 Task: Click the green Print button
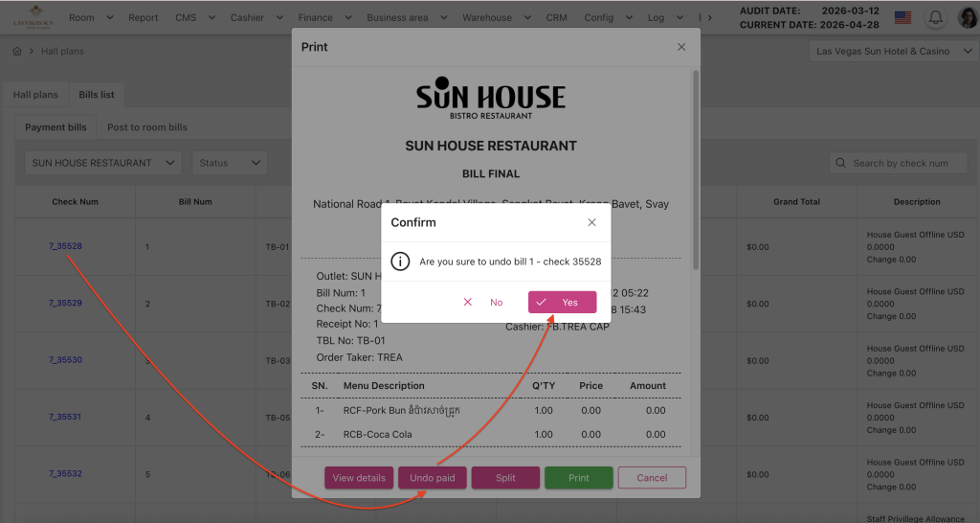point(578,478)
